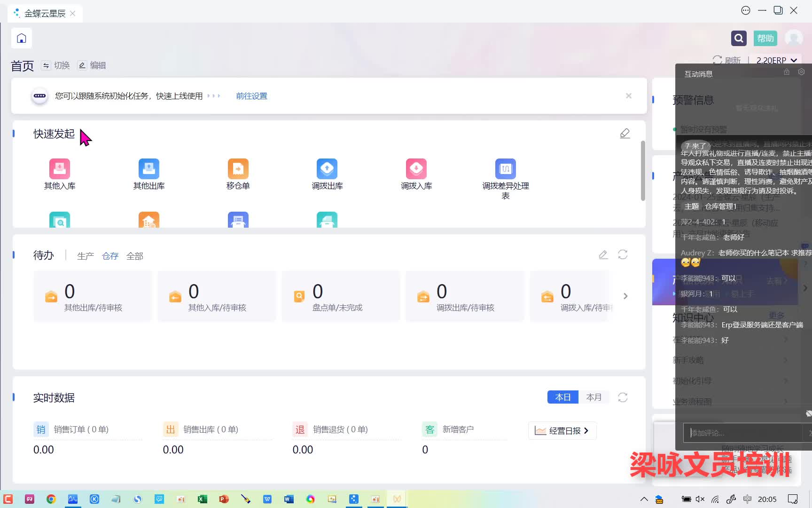812x508 pixels.
Task: Click the feedback smiley icon in title bar
Action: coord(746,10)
